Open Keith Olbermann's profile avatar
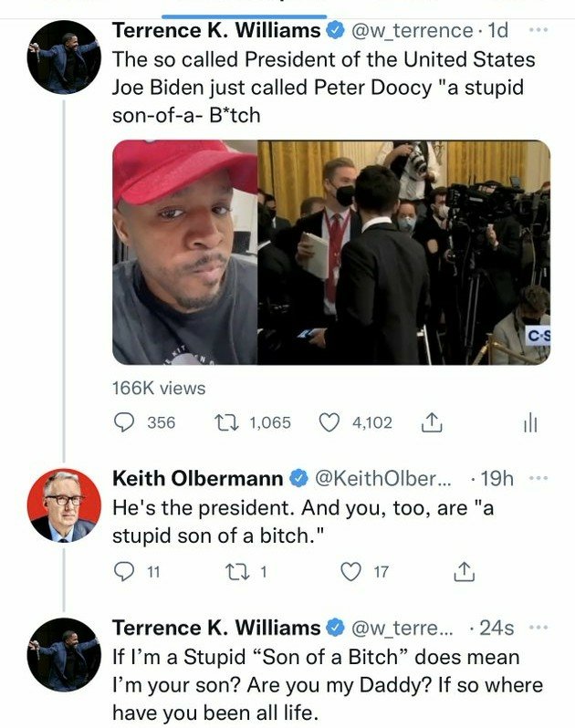This screenshot has height=728, width=575. tap(63, 504)
